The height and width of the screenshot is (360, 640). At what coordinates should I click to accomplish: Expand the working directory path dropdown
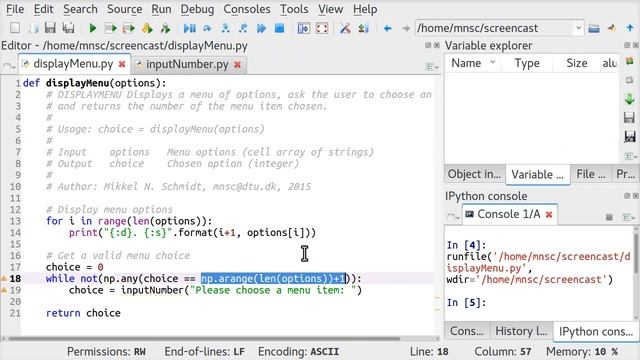578,28
